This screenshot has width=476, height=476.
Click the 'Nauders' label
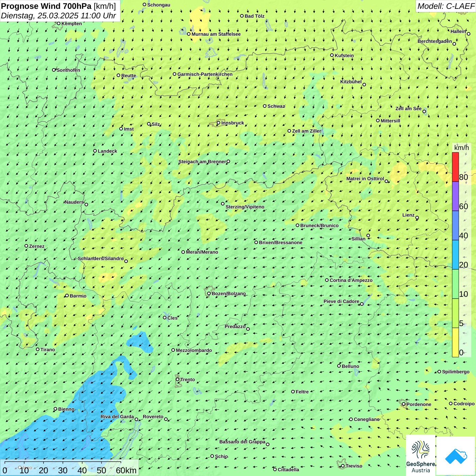pyautogui.click(x=74, y=202)
